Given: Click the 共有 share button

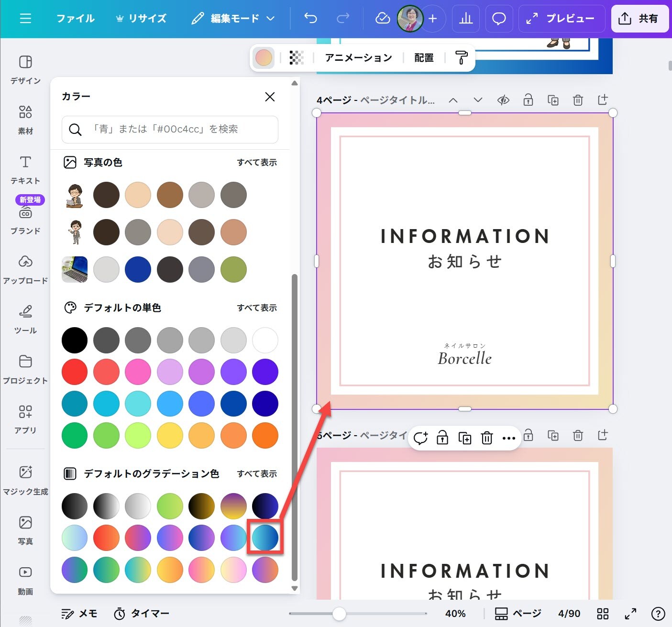Looking at the screenshot, I should click(x=639, y=19).
